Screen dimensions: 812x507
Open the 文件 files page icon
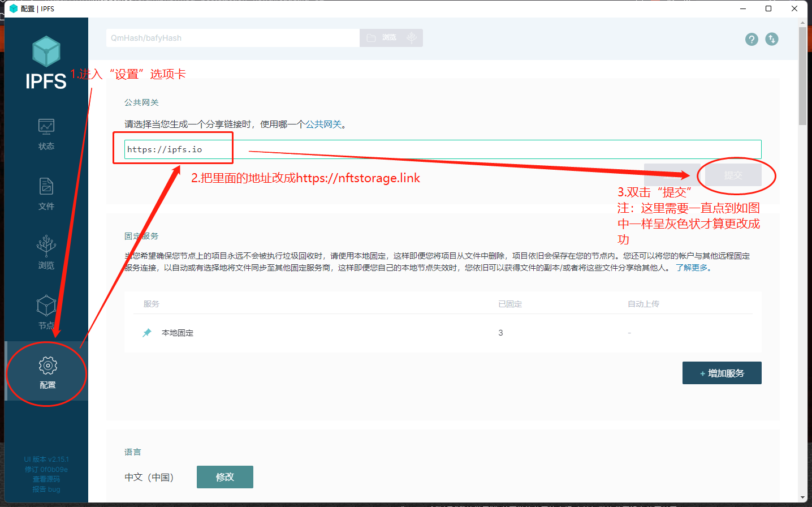click(46, 186)
